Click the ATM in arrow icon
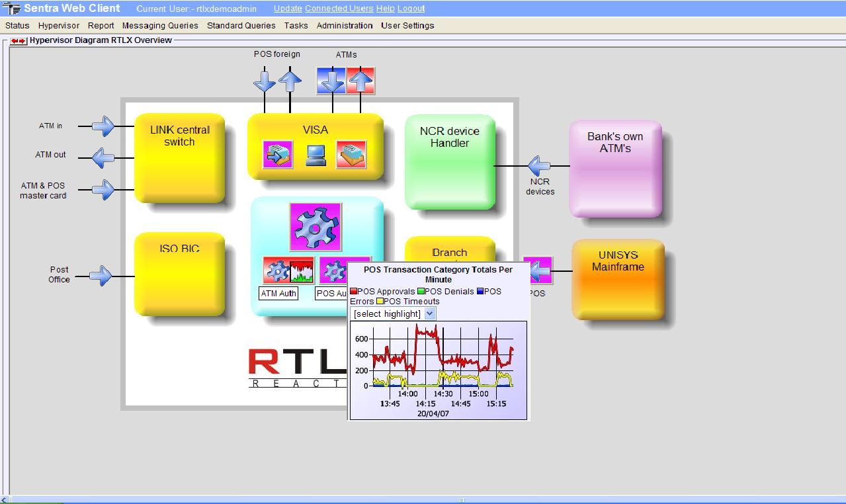This screenshot has height=504, width=846. point(103,126)
